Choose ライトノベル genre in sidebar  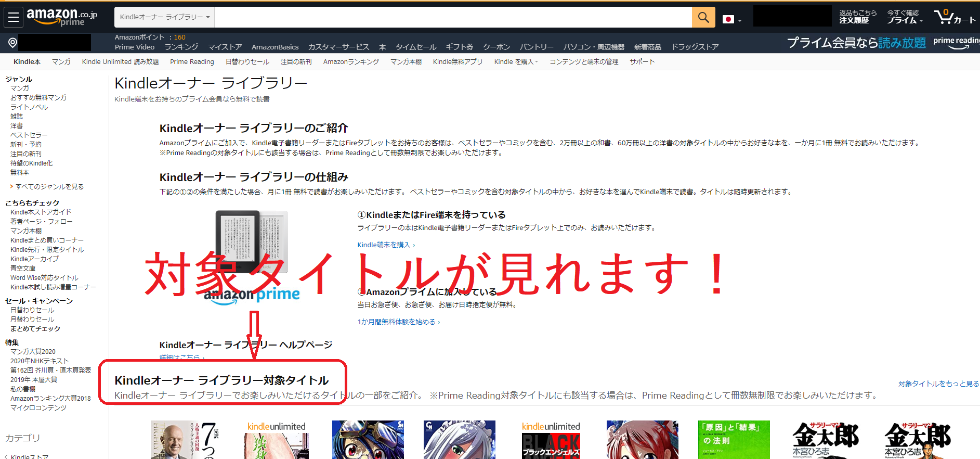[29, 107]
